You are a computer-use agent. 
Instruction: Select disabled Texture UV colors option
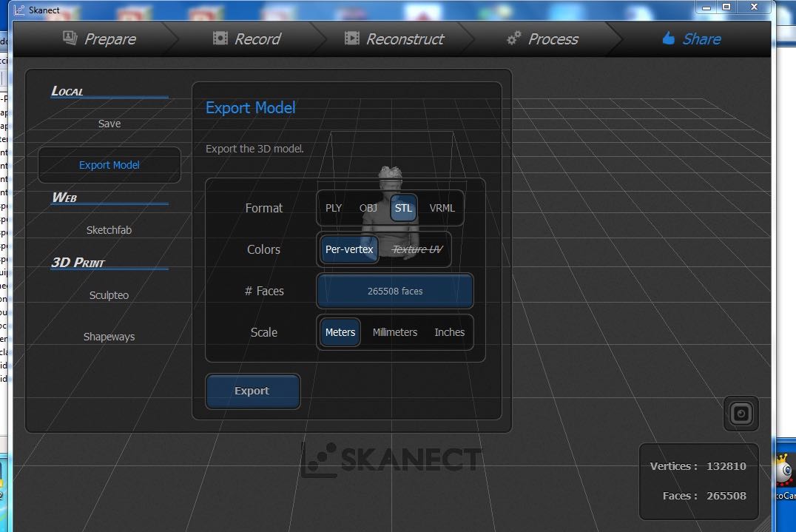(x=418, y=249)
